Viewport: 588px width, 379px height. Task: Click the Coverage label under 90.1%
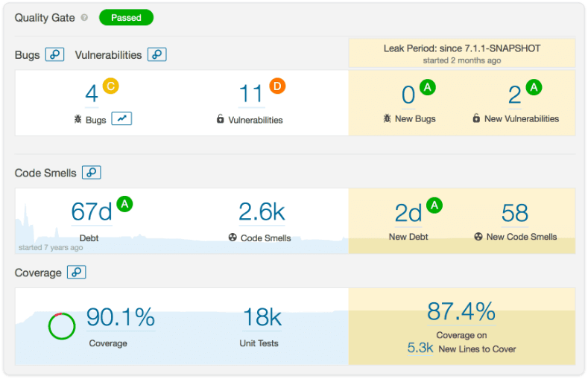[108, 343]
